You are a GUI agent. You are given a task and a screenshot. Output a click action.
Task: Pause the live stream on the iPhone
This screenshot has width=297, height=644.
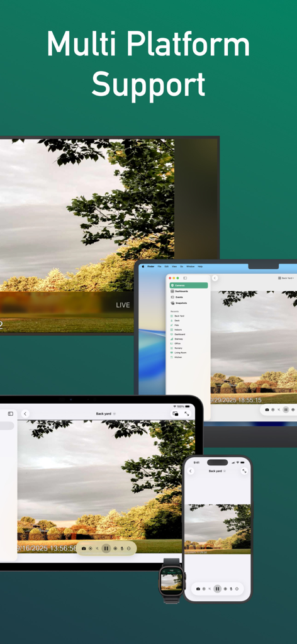coord(217,589)
